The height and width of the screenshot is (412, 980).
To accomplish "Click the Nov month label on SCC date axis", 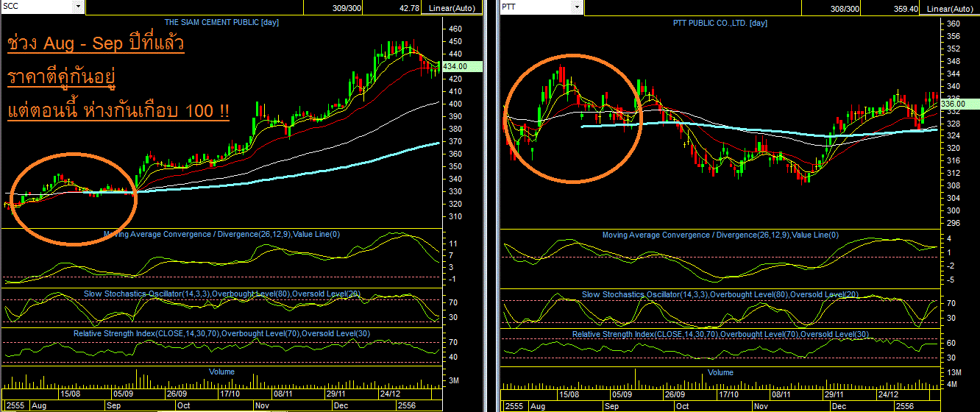I will [x=263, y=405].
